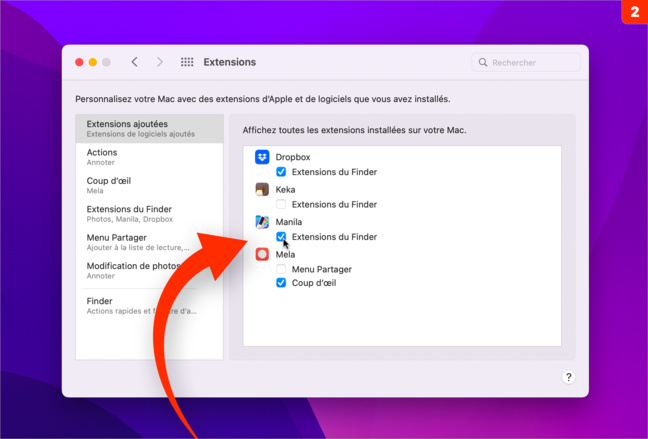Click the Mela app icon
Image resolution: width=648 pixels, height=439 pixels.
coord(262,254)
